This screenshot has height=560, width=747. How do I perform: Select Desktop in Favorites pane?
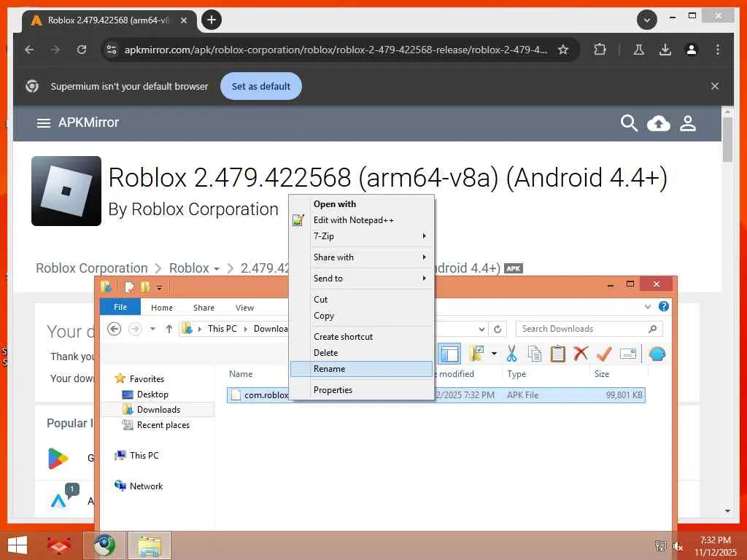(152, 394)
